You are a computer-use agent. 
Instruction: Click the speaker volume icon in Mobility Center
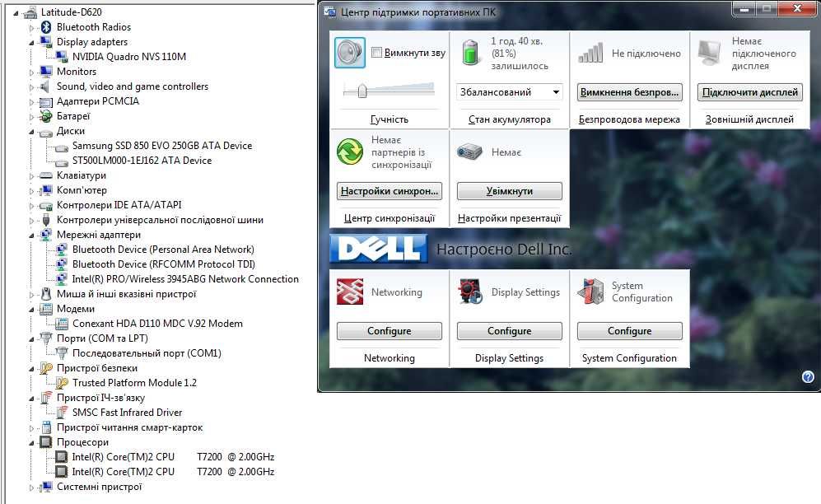(350, 53)
